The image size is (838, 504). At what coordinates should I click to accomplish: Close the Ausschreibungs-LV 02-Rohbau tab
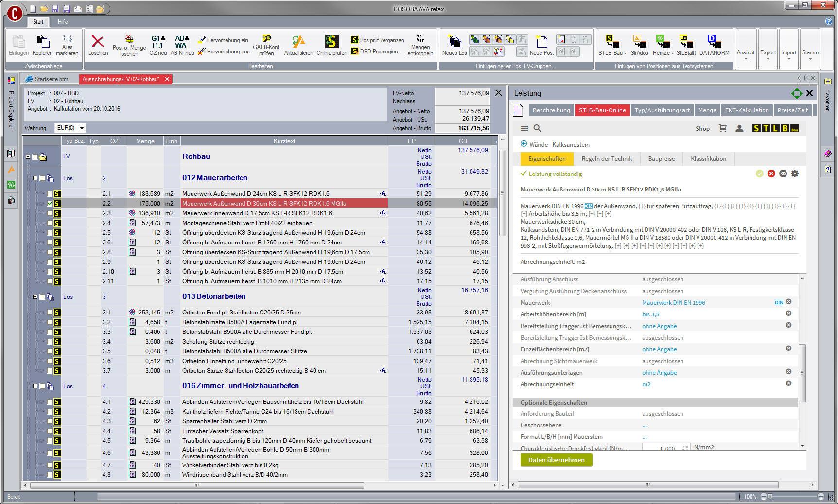coord(167,79)
